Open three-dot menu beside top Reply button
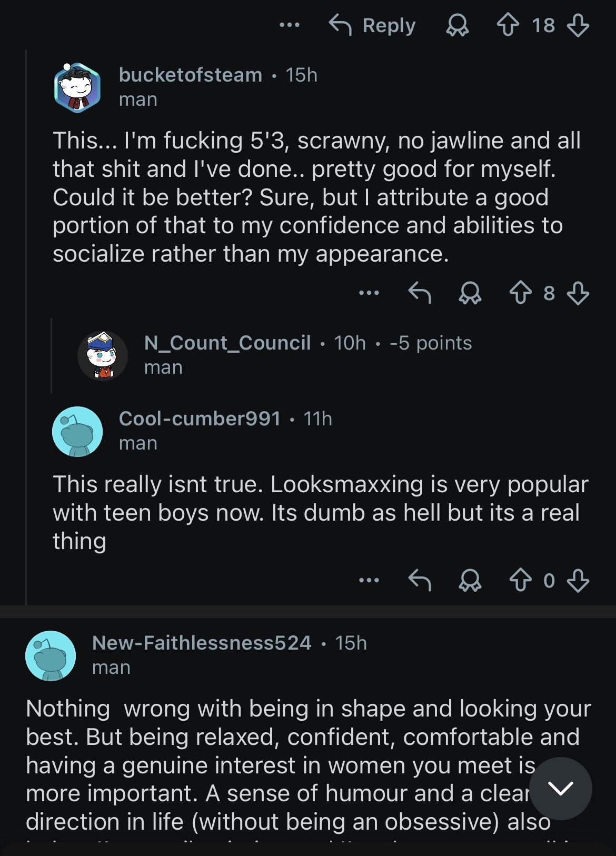Image resolution: width=616 pixels, height=856 pixels. coord(289,25)
